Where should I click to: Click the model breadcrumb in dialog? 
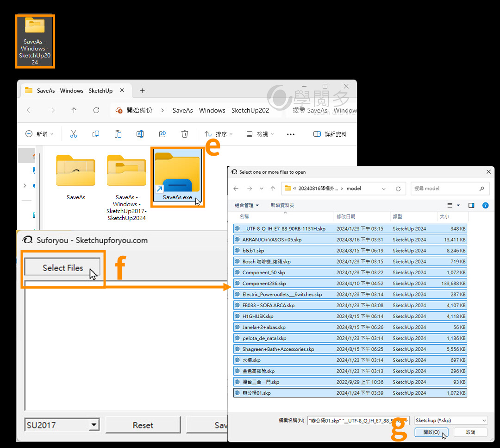tap(354, 189)
